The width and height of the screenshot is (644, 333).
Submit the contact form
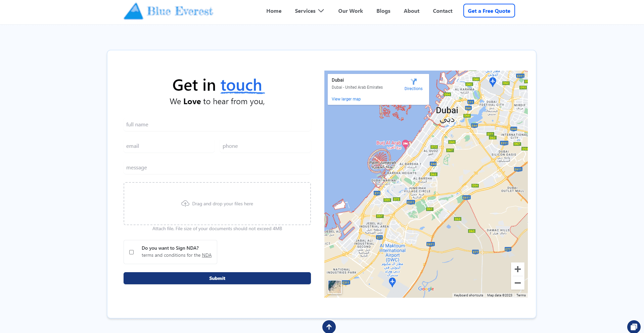(x=217, y=278)
